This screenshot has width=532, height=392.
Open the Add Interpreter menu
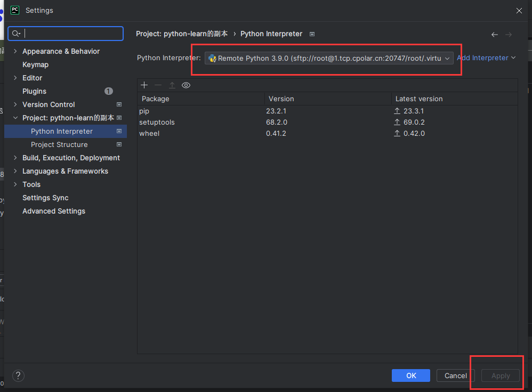tap(486, 58)
